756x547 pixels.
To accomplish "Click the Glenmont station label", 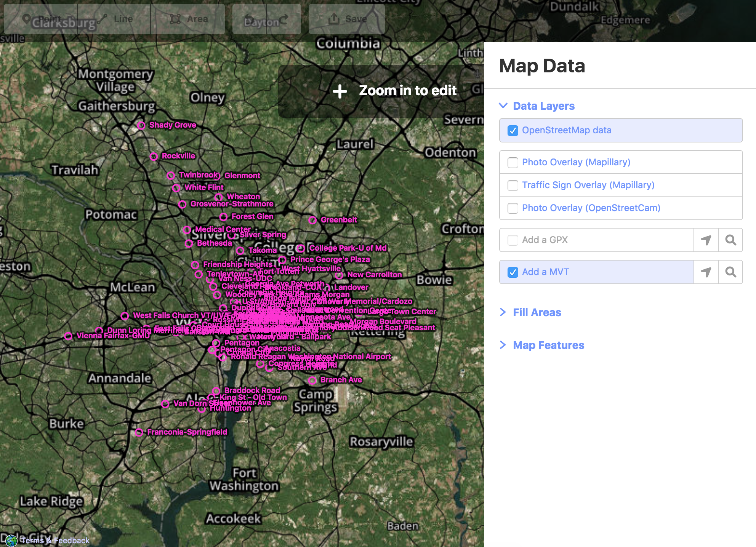I will [x=242, y=176].
